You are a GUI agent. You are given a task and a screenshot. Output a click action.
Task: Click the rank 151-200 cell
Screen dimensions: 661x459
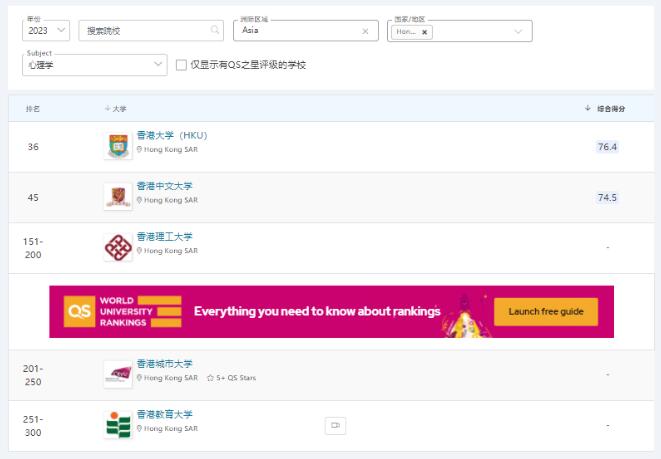click(x=33, y=248)
